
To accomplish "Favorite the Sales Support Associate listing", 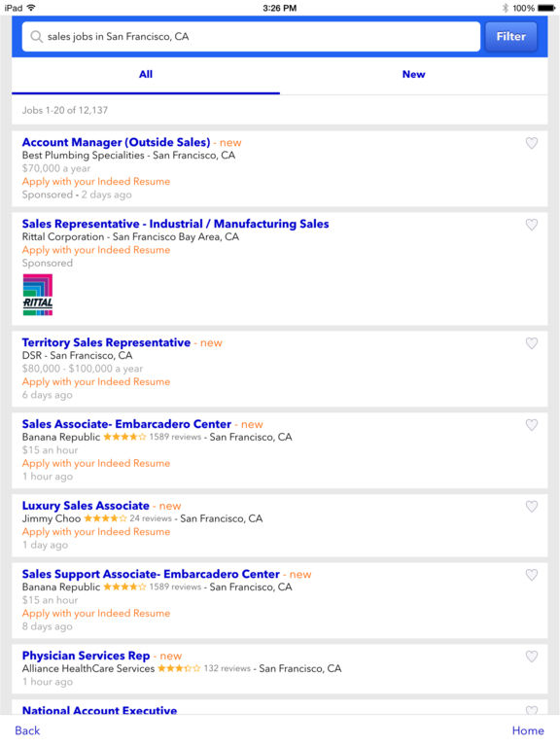I will 532,575.
